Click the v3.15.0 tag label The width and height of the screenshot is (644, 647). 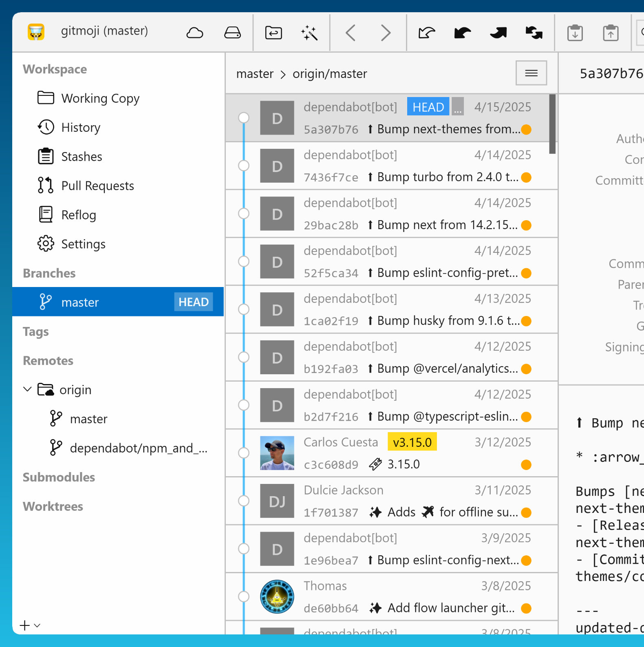click(x=412, y=442)
